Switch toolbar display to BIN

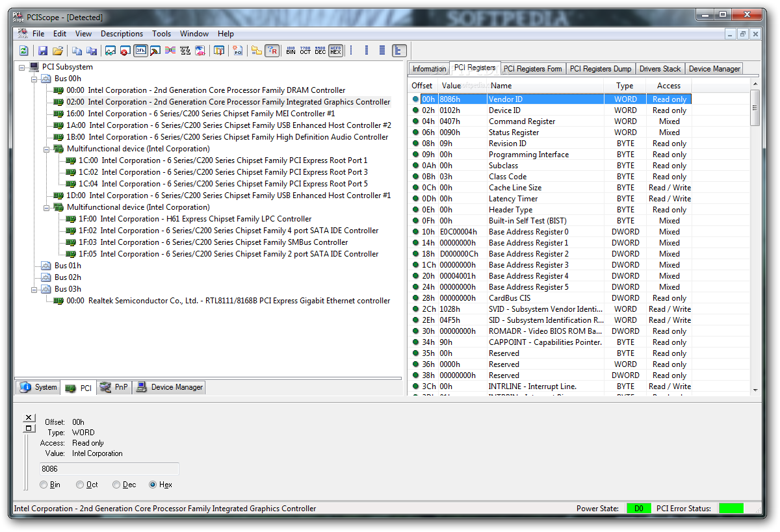click(x=291, y=50)
